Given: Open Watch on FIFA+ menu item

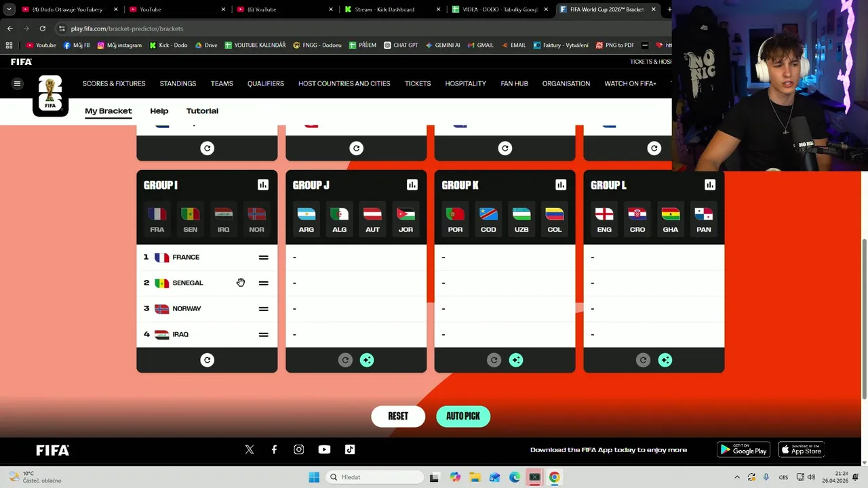Looking at the screenshot, I should 631,83.
